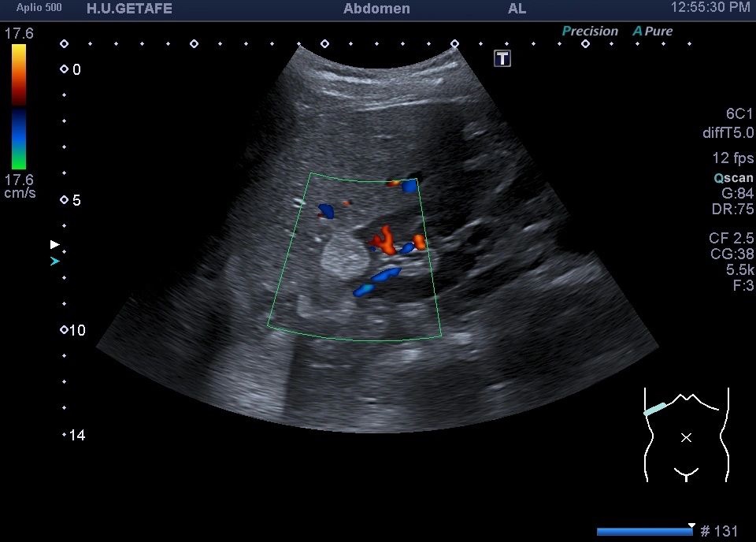Open the 6C1 transducer selection
Image resolution: width=756 pixels, height=542 pixels.
click(739, 113)
